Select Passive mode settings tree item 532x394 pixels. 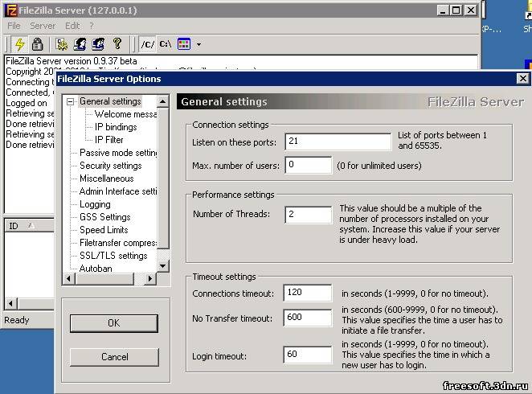click(118, 153)
